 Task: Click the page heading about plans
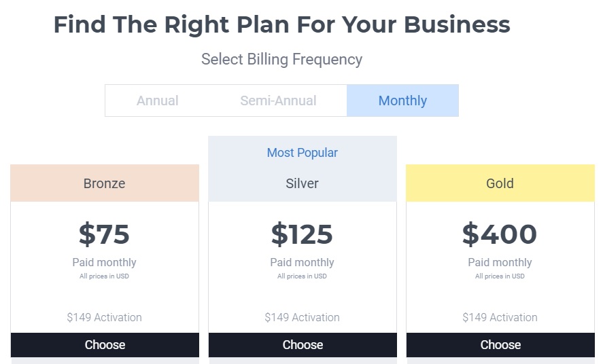tap(281, 25)
